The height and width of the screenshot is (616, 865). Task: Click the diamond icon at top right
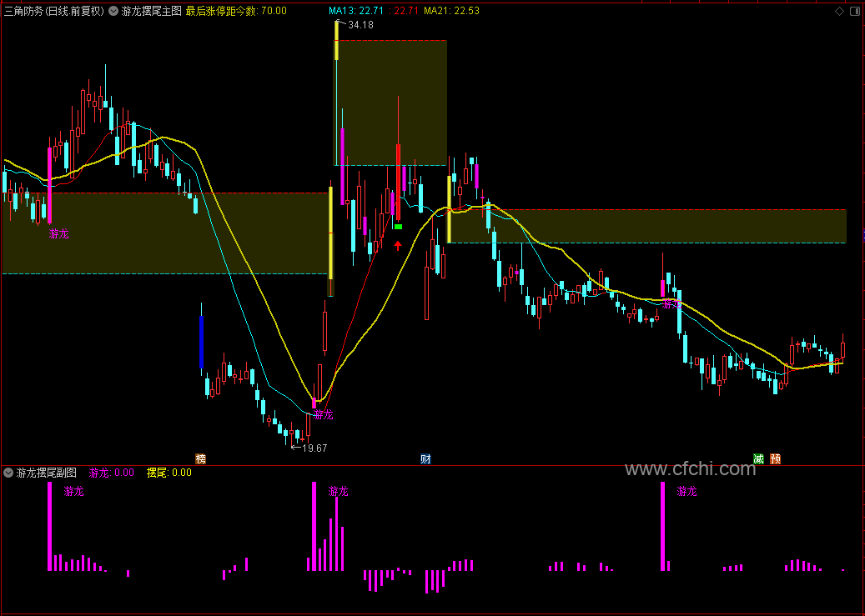tap(840, 11)
